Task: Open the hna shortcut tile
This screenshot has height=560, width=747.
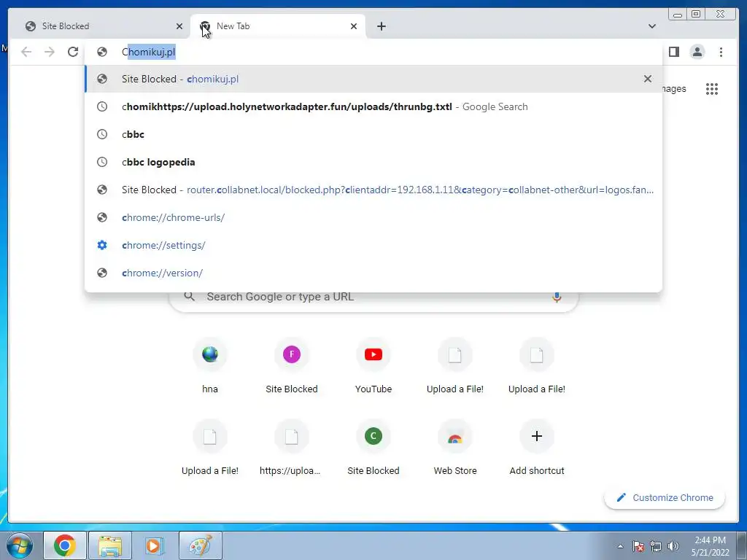Action: point(209,366)
